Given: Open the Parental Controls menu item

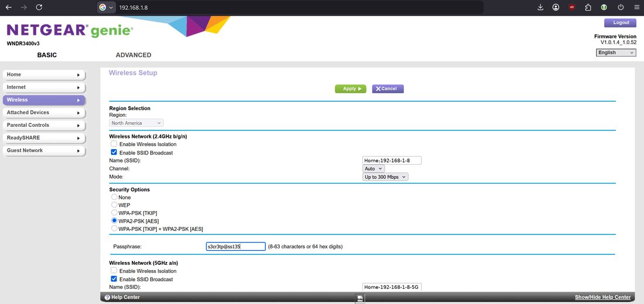Looking at the screenshot, I should pos(44,126).
